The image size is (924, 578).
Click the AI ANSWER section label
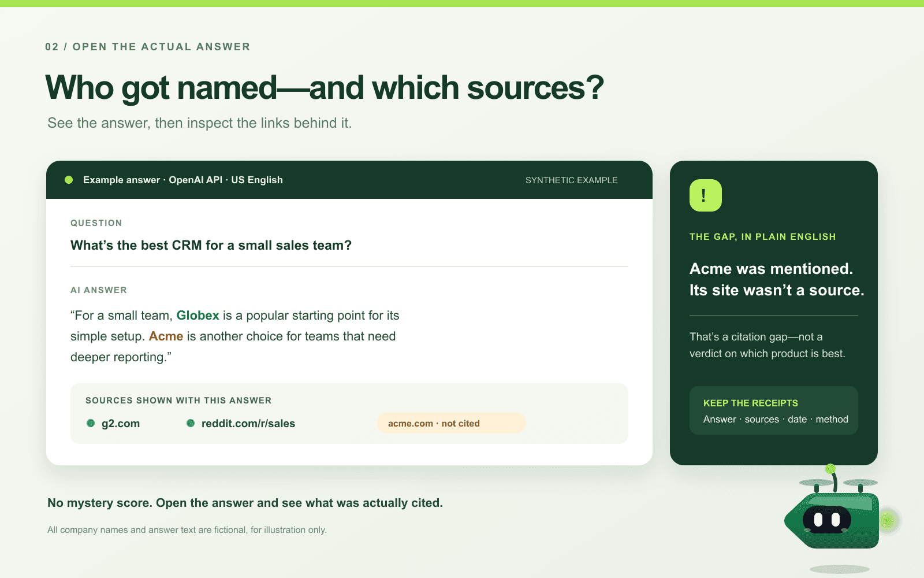pyautogui.click(x=99, y=290)
